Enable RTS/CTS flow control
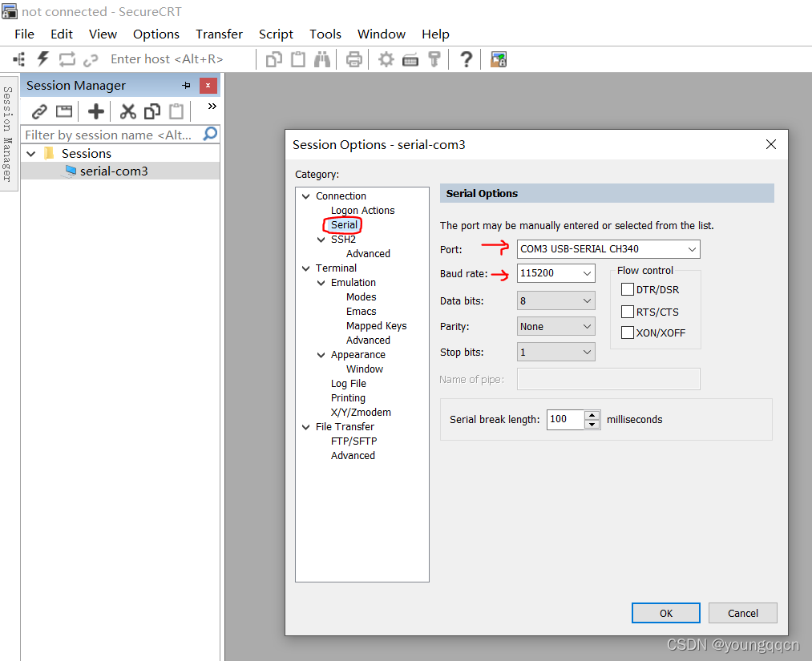 point(627,312)
